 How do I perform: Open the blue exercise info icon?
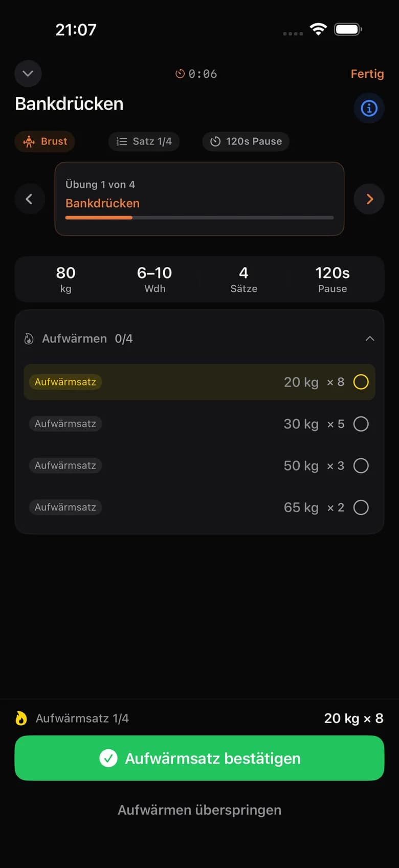pyautogui.click(x=369, y=108)
